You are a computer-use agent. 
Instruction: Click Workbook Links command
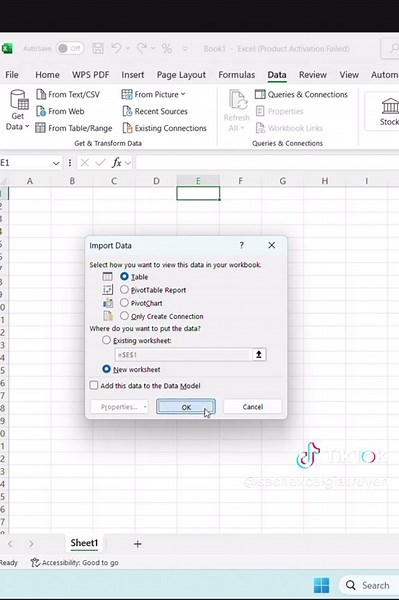point(289,128)
